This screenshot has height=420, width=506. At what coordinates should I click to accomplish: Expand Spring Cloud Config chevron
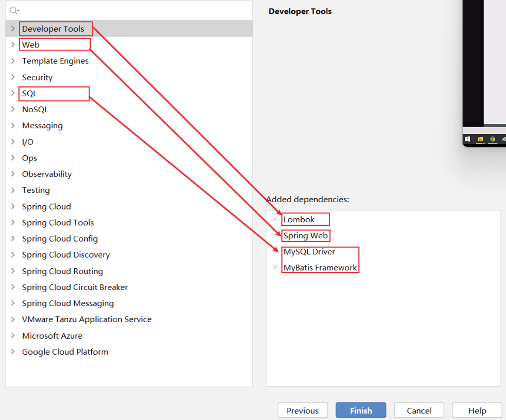tap(13, 238)
